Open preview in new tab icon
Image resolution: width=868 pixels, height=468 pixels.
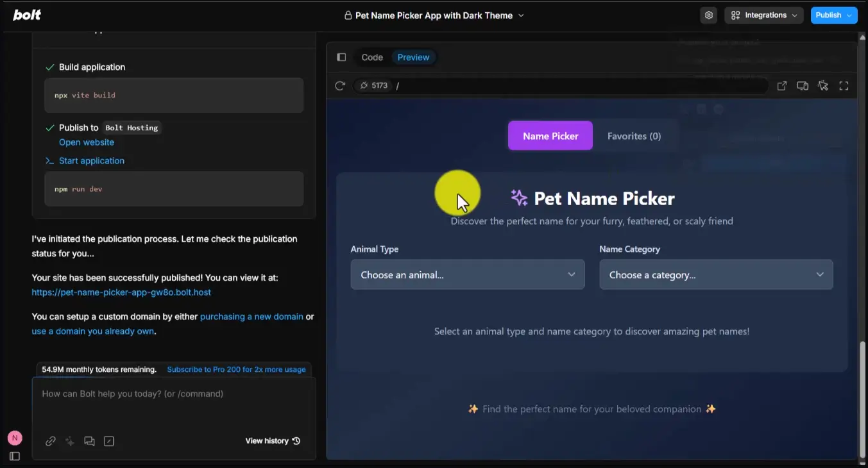pos(782,85)
